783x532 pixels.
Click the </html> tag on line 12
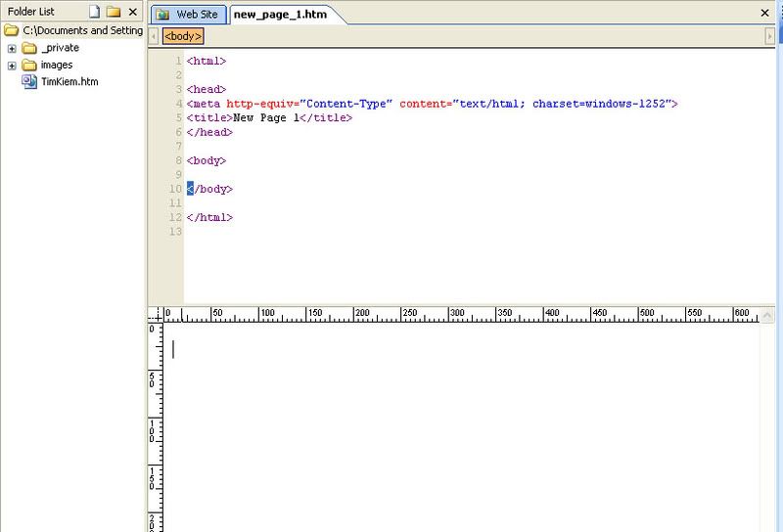click(209, 217)
